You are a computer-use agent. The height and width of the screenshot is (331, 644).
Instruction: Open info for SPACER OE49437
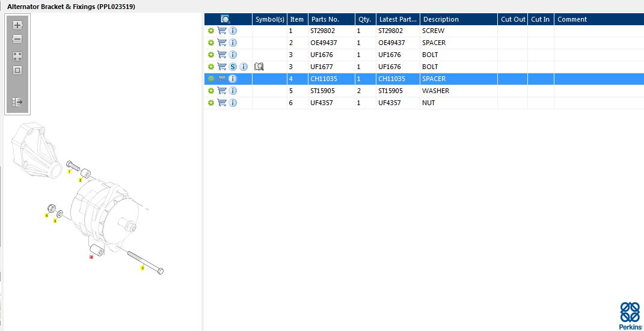(x=233, y=43)
